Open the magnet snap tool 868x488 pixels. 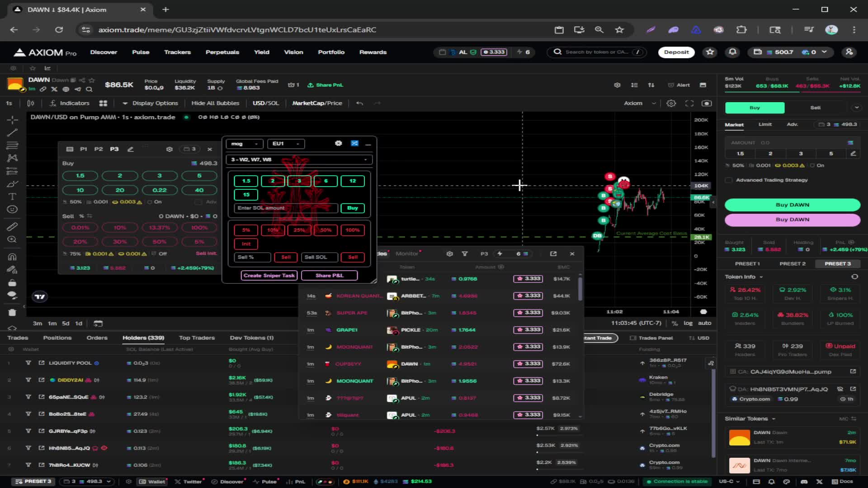(12, 257)
